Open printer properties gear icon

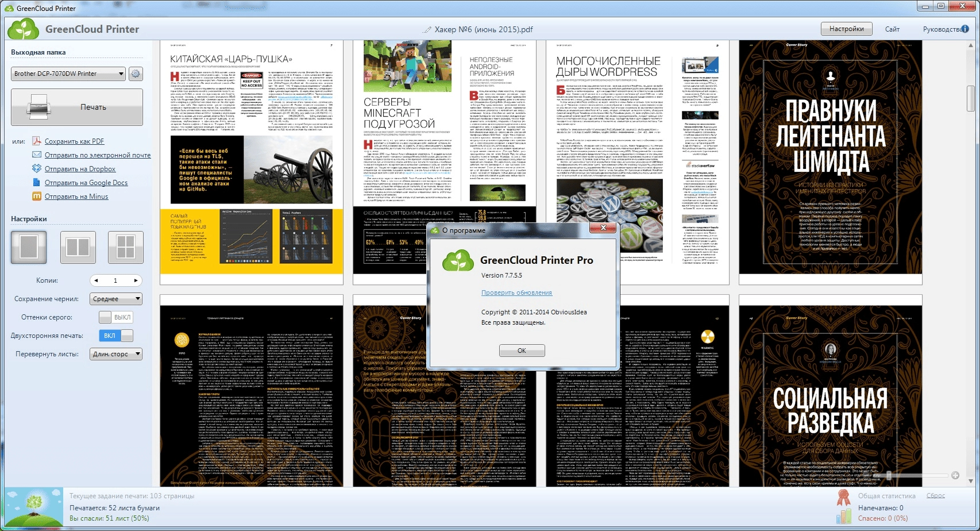(136, 74)
